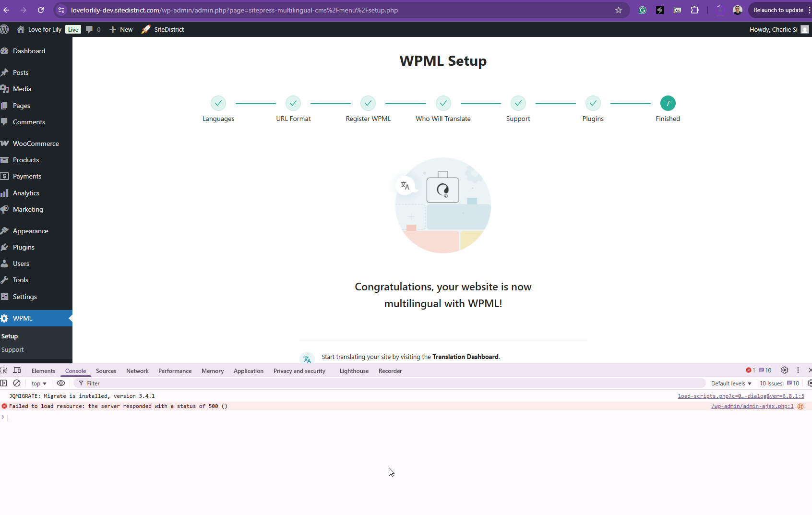This screenshot has width=812, height=515.
Task: Switch to Elements tab in DevTools
Action: point(43,371)
